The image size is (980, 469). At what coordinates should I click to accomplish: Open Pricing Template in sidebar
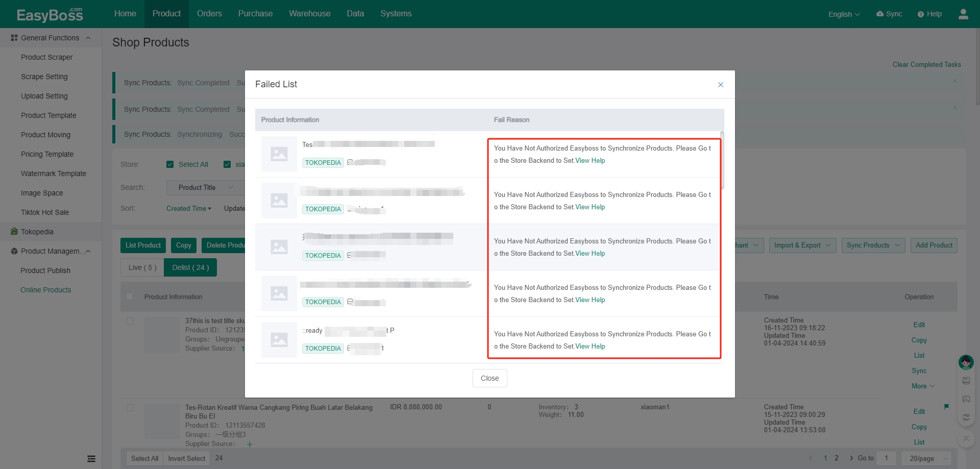(x=47, y=154)
